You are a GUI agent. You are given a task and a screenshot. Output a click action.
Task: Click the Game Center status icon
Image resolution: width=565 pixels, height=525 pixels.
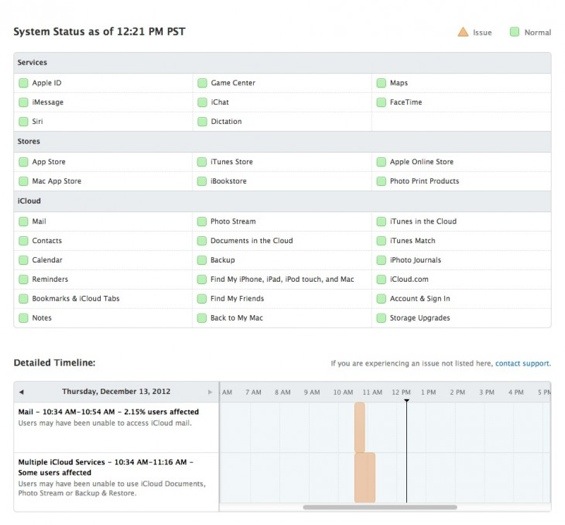pyautogui.click(x=202, y=83)
